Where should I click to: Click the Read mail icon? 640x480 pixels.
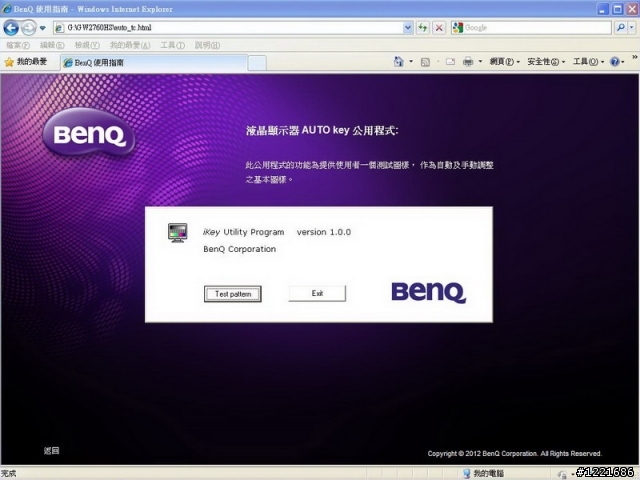coord(450,62)
